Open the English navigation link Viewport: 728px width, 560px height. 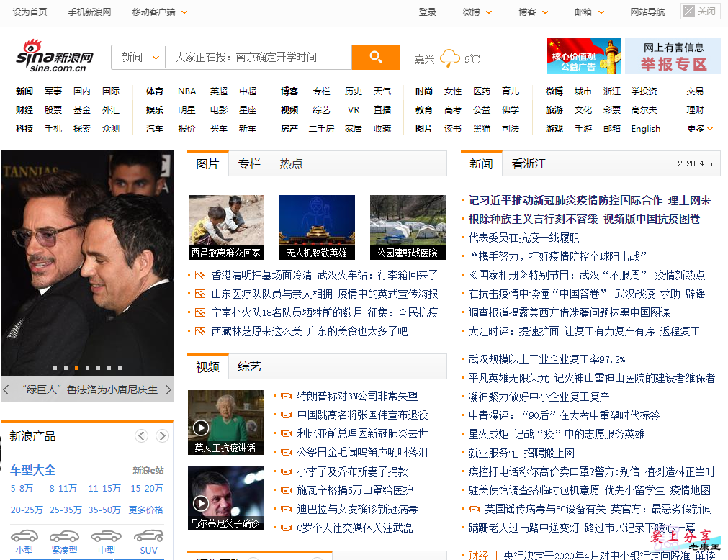[645, 129]
